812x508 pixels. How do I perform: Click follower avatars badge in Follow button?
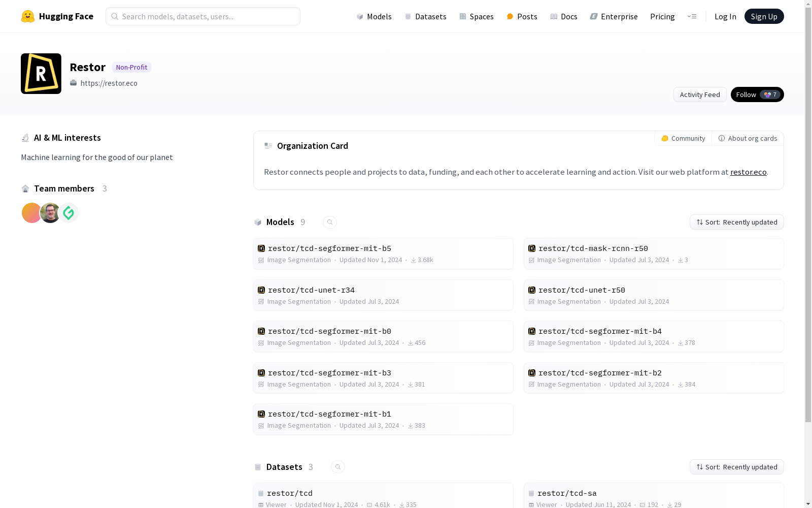tap(770, 94)
